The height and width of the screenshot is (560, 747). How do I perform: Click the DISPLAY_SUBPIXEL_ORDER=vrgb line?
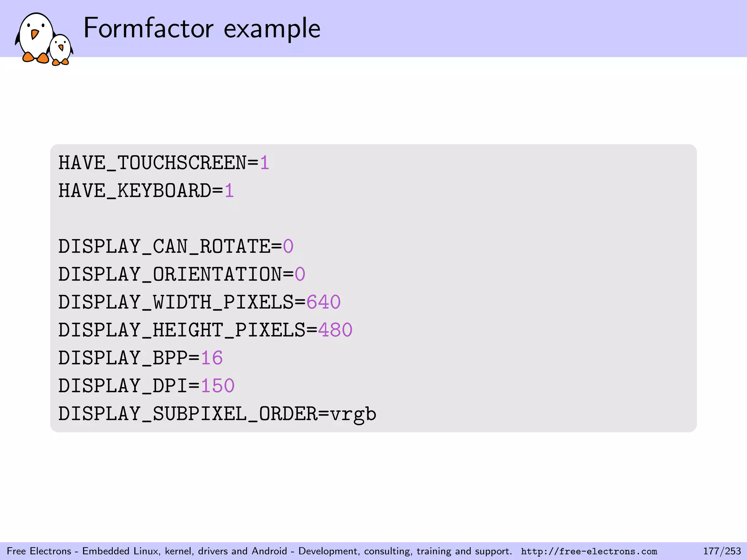coord(217,414)
